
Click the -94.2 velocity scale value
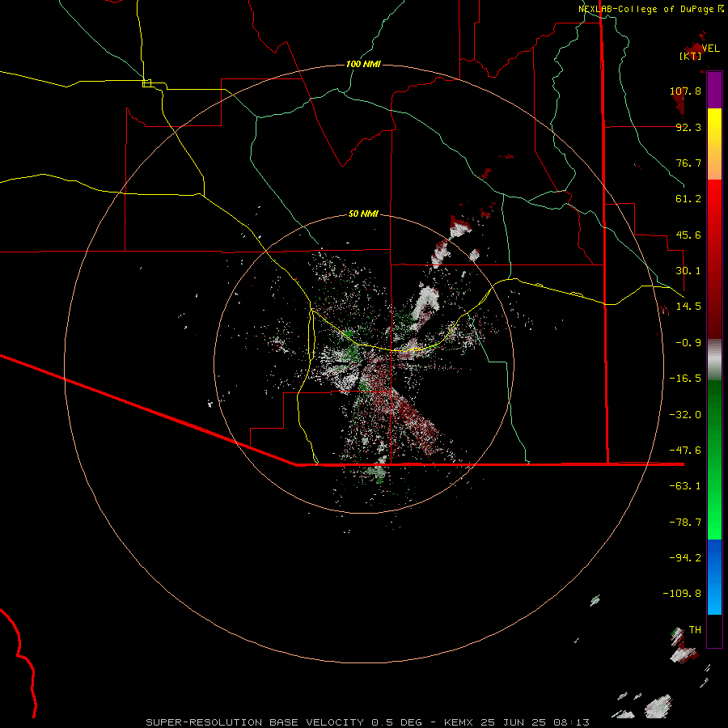685,558
